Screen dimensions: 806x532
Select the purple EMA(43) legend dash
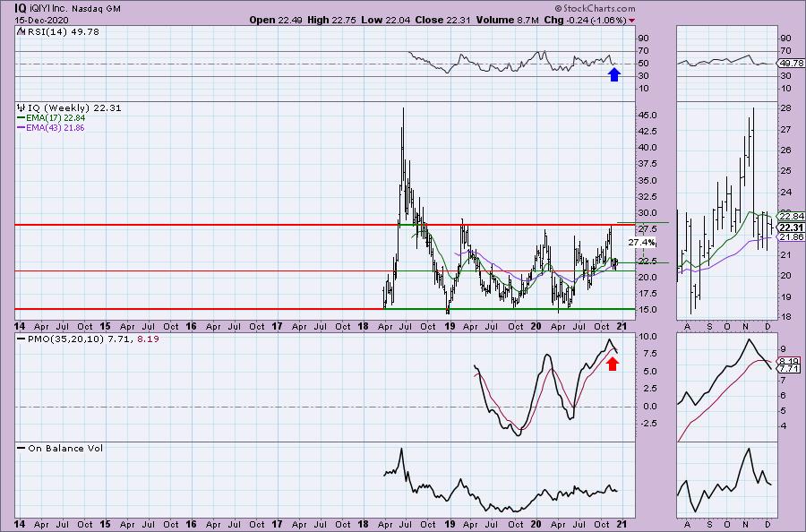coord(21,127)
